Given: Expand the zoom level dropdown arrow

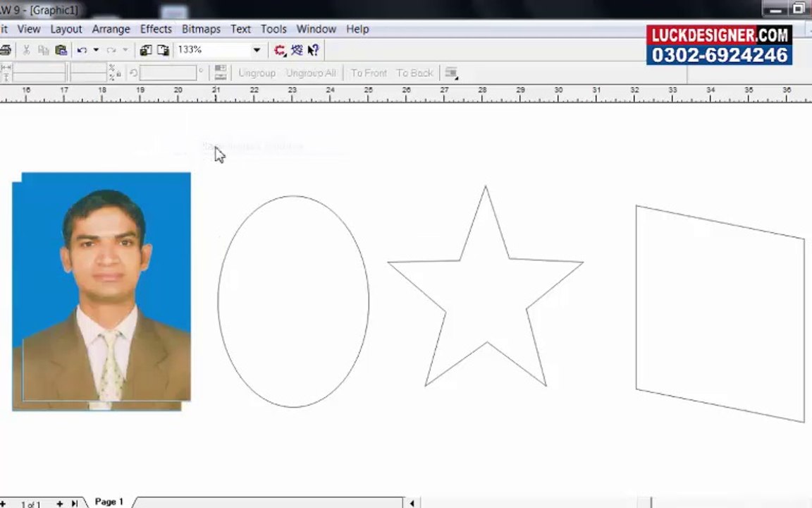Looking at the screenshot, I should 257,50.
